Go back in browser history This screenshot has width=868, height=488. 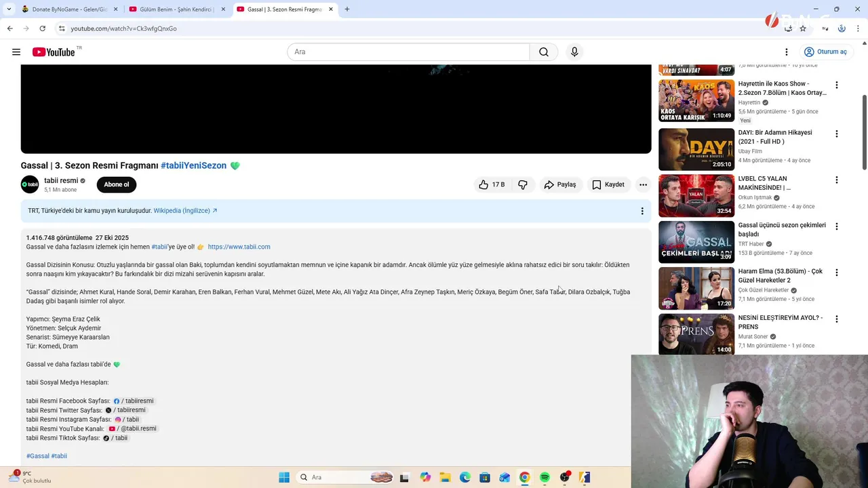tap(9, 28)
